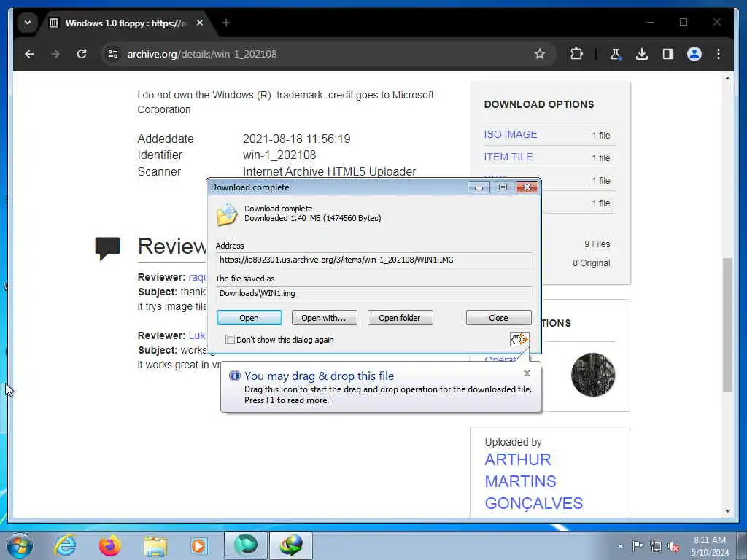The width and height of the screenshot is (747, 560).
Task: Bookmark this page with the star icon
Action: pos(539,54)
